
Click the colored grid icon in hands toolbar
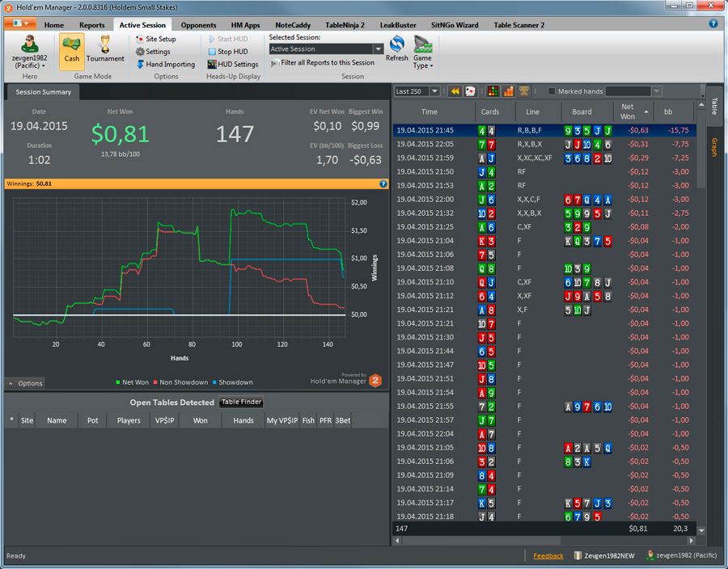(x=493, y=91)
